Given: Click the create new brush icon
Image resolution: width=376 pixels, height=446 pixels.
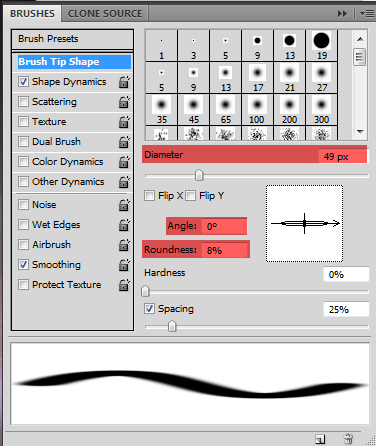Looking at the screenshot, I should coord(320,439).
